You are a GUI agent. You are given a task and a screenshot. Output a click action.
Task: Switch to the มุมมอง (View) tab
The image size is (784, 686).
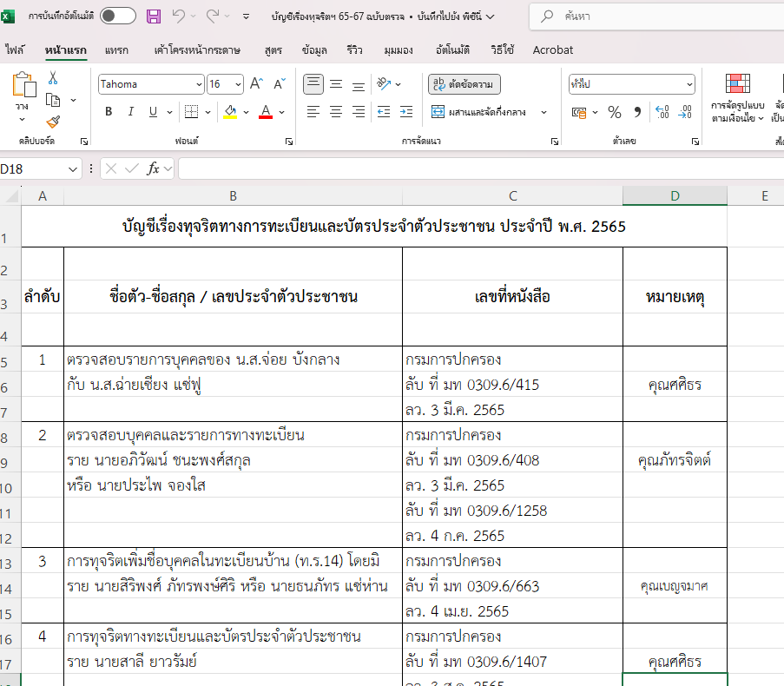click(399, 50)
